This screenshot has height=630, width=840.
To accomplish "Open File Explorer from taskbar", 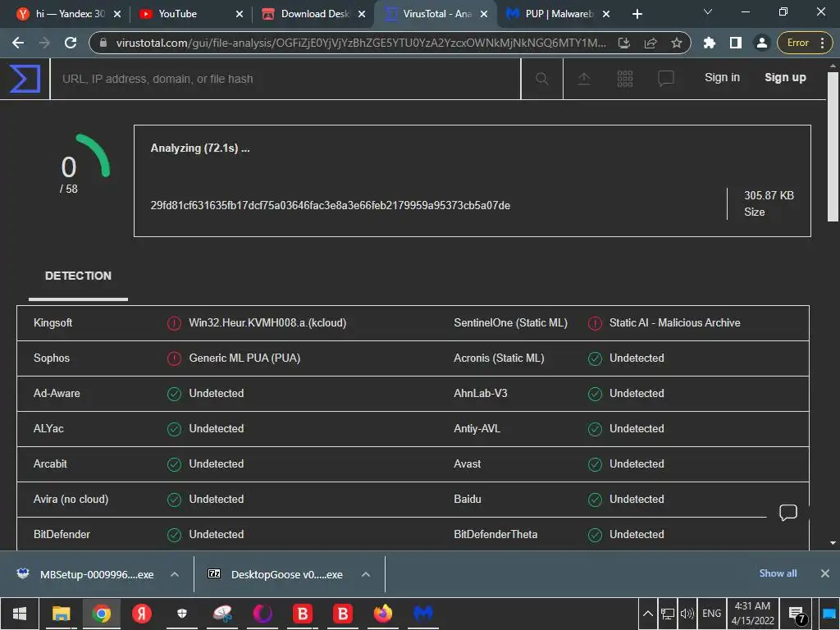I will (x=61, y=614).
